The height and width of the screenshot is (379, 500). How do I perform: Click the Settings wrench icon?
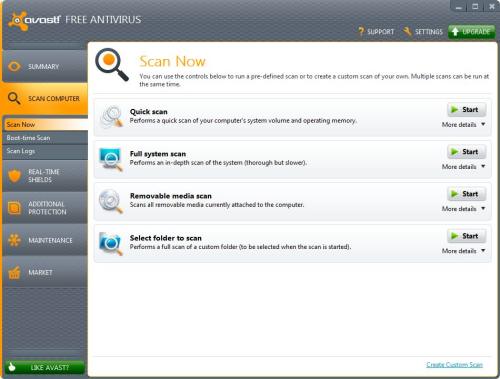(x=407, y=32)
